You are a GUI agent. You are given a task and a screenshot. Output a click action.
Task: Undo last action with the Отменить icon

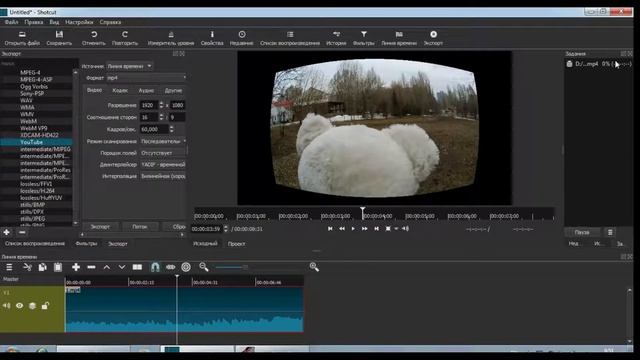coord(93,38)
